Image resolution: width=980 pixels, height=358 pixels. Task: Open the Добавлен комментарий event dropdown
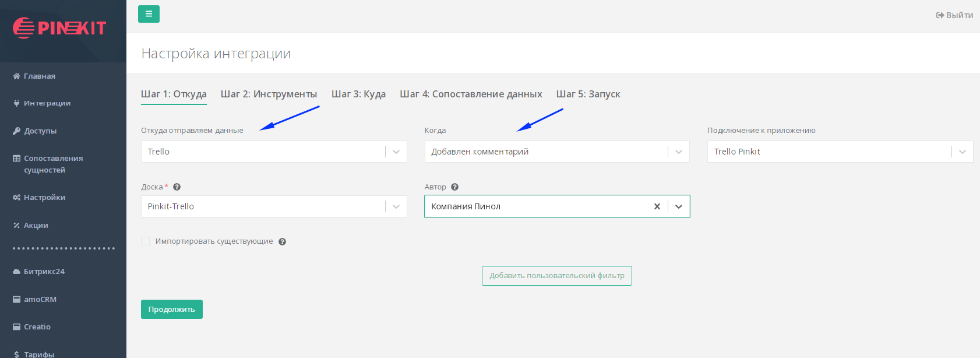(678, 152)
